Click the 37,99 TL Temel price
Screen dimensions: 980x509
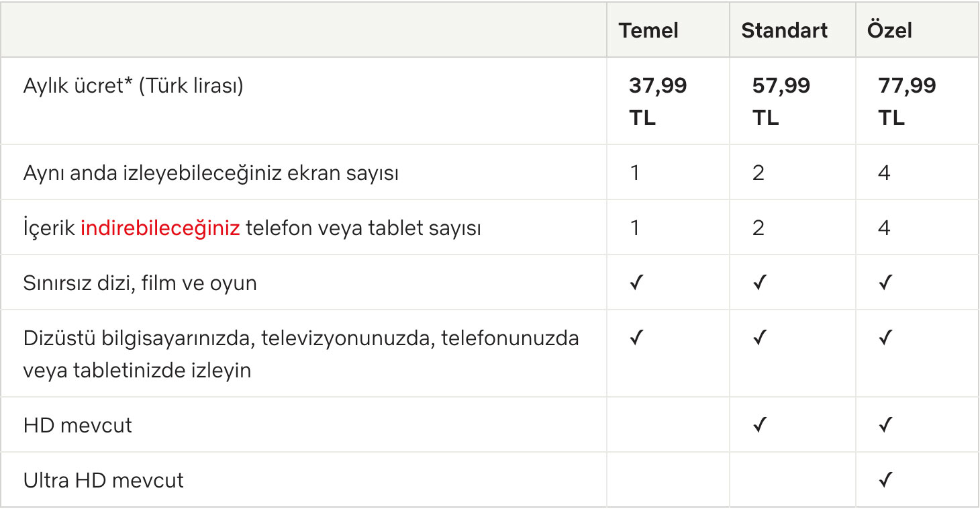click(658, 101)
